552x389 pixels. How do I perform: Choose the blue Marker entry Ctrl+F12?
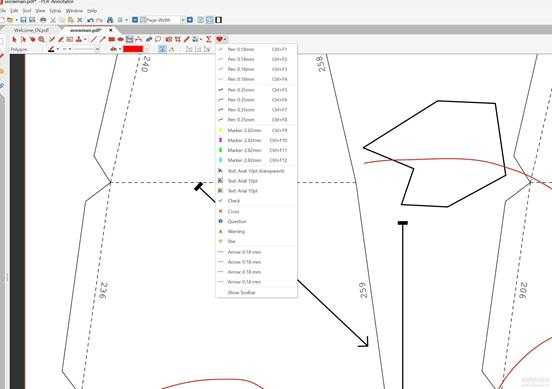tap(257, 160)
